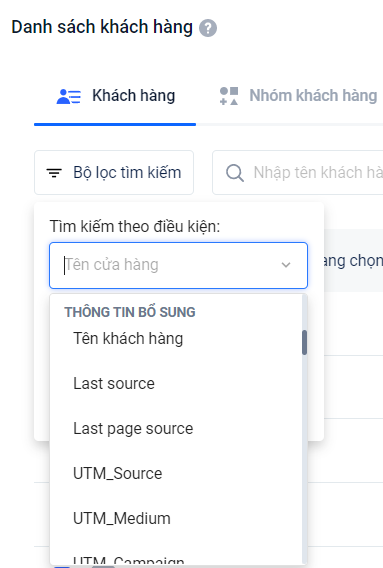
Task: Click the magnifier icon in customer search box
Action: [x=235, y=173]
